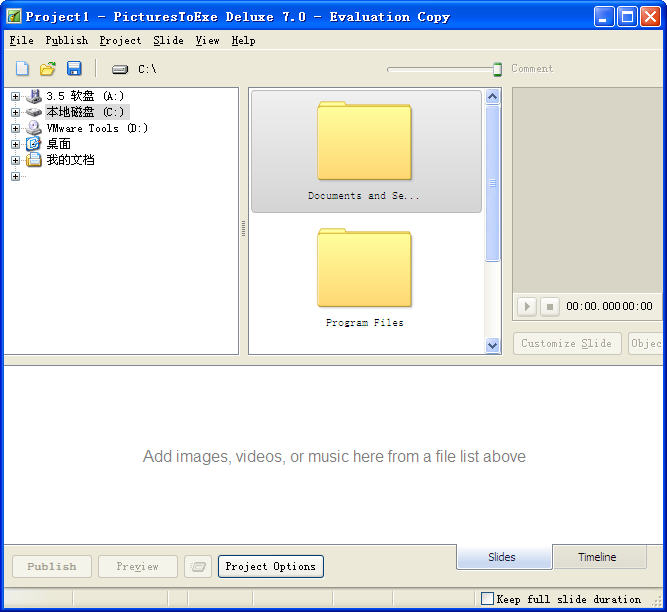Click the 00:00.000 time readout

(594, 306)
